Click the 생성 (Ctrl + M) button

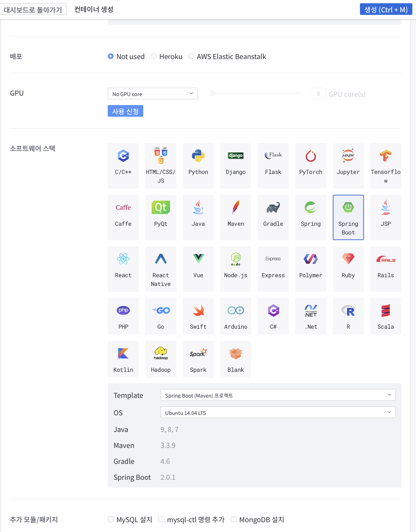[x=386, y=9]
